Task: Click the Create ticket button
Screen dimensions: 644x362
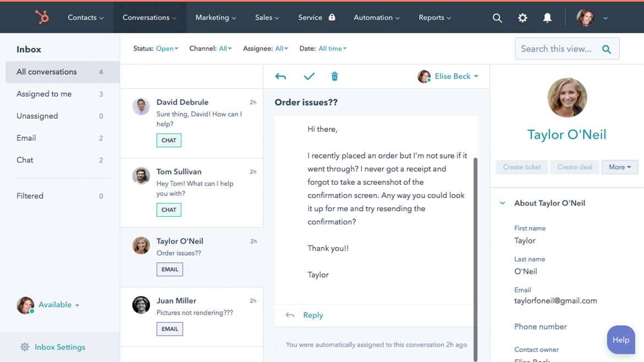Action: click(521, 167)
